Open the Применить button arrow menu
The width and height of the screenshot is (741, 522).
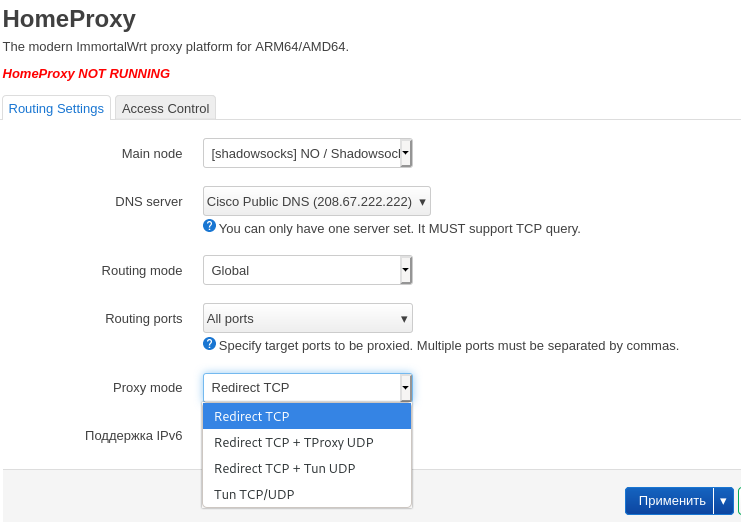723,501
